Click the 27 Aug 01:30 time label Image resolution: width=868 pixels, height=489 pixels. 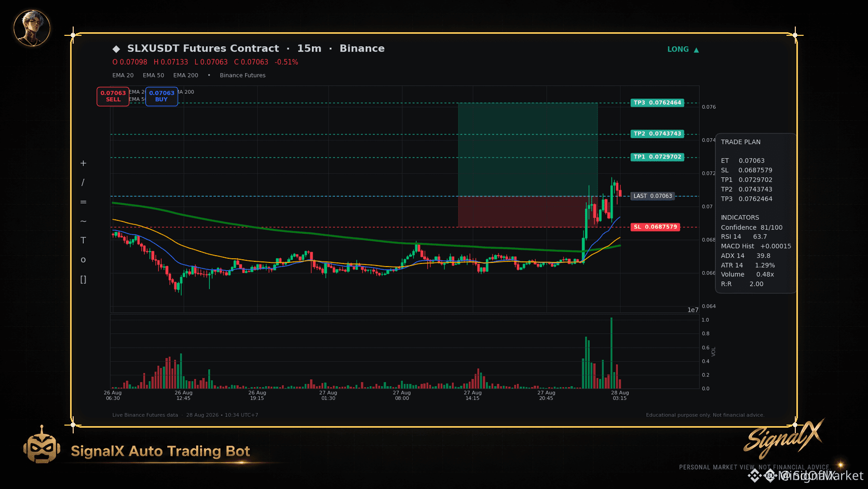tap(328, 395)
